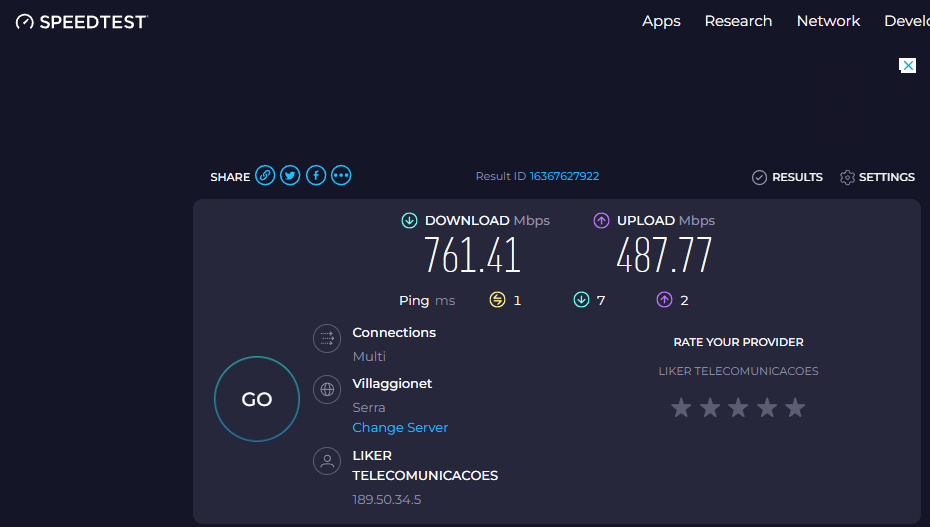The width and height of the screenshot is (930, 527).
Task: Rate provider five stars
Action: (x=795, y=407)
